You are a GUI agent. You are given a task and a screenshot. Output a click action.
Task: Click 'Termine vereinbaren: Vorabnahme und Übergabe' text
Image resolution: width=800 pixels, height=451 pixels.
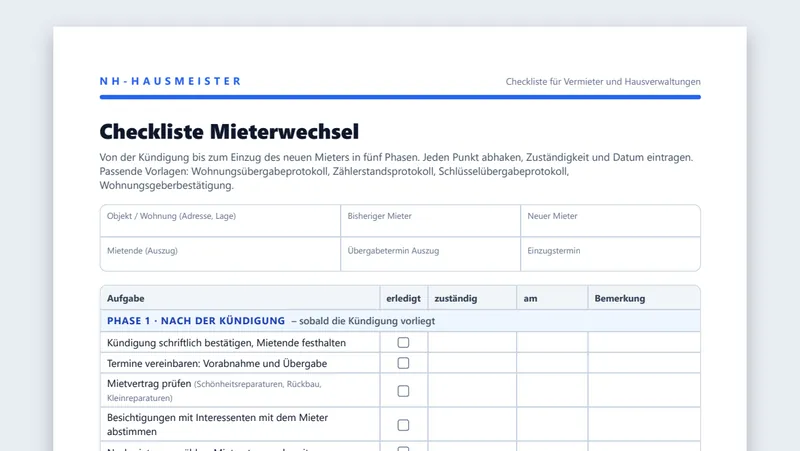click(x=217, y=364)
